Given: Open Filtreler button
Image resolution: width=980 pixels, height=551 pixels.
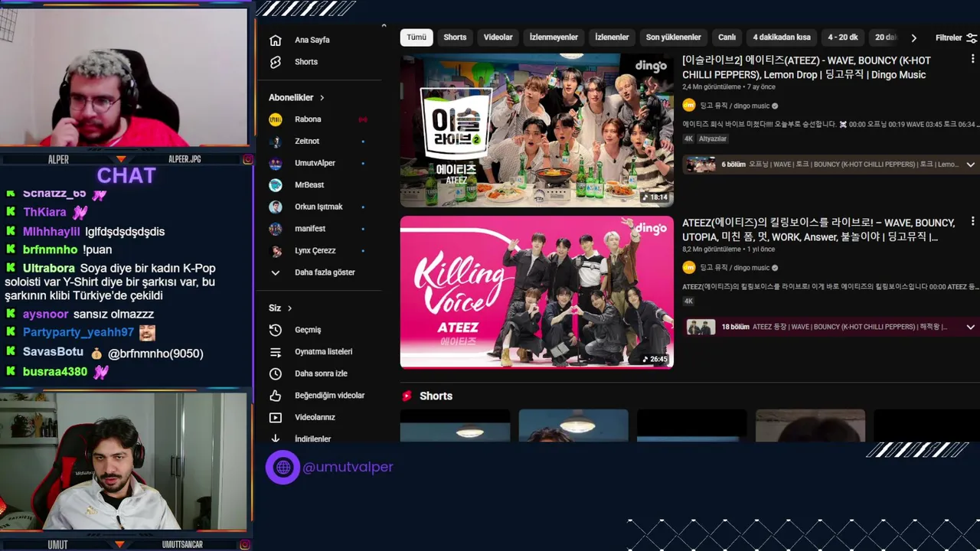Looking at the screenshot, I should 955,37.
